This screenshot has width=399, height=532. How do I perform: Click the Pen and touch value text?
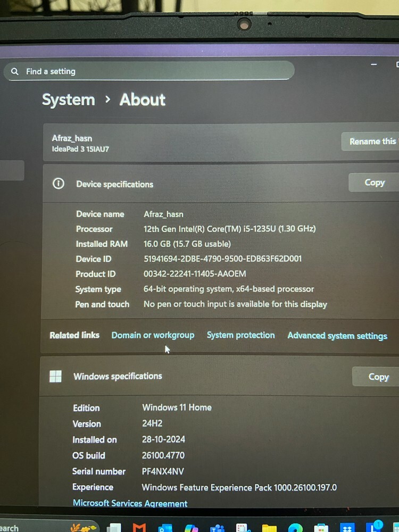pos(235,304)
